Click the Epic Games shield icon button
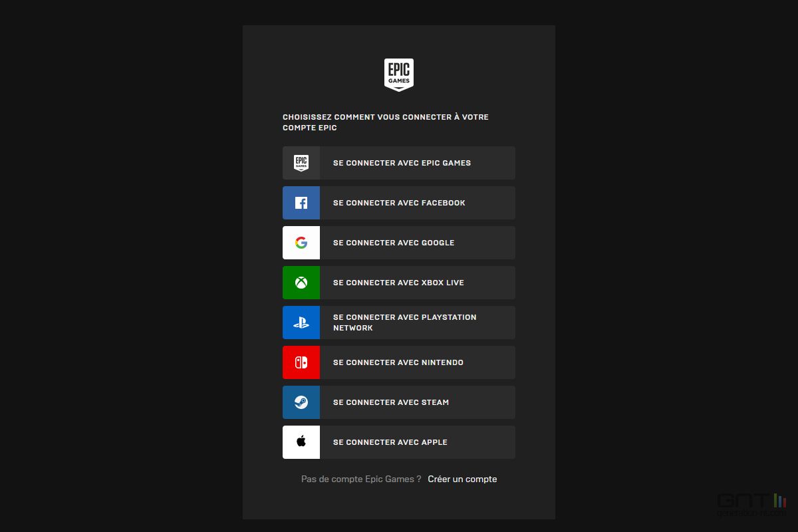 pyautogui.click(x=301, y=163)
